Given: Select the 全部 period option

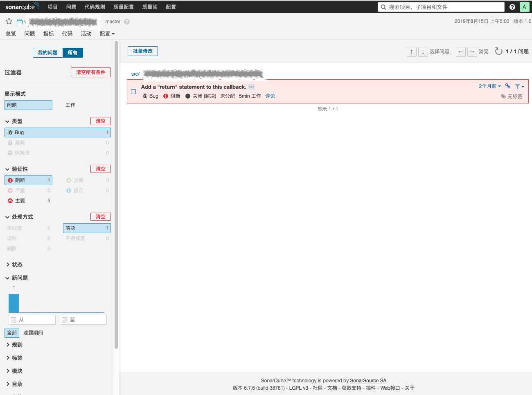Looking at the screenshot, I should (12, 333).
